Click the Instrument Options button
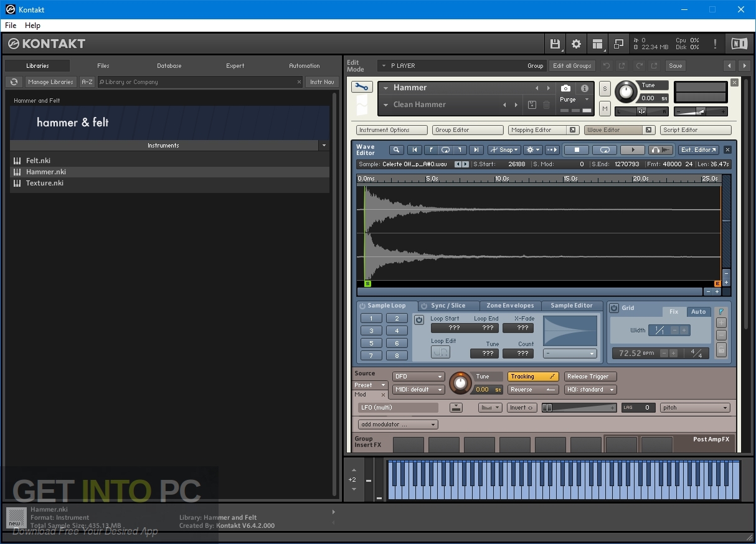Screen dimensions: 756x544 pyautogui.click(x=392, y=130)
